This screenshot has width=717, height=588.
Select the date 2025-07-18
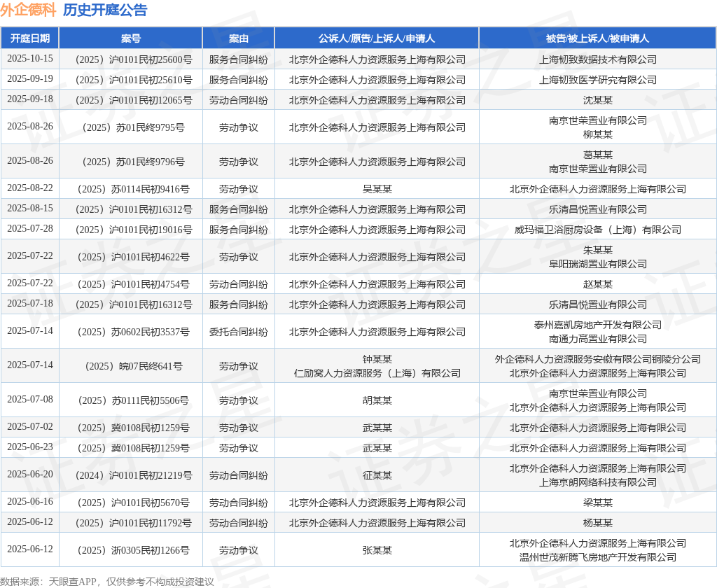click(x=29, y=304)
